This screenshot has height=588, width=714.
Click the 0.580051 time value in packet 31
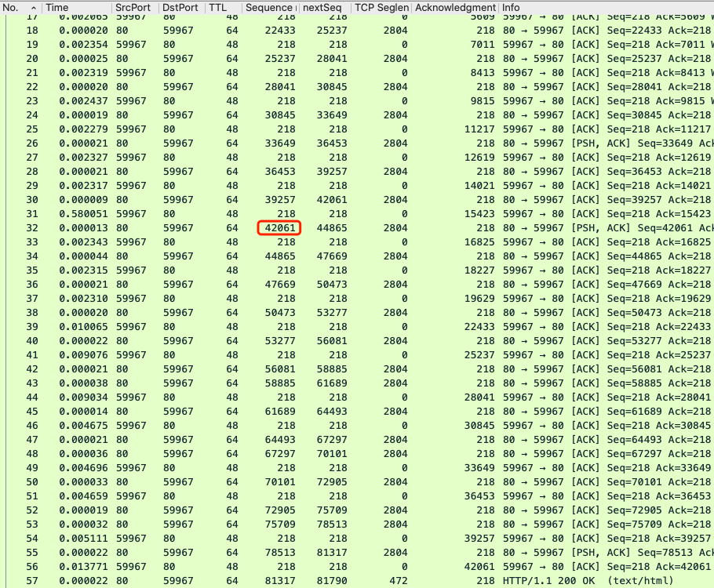point(83,214)
